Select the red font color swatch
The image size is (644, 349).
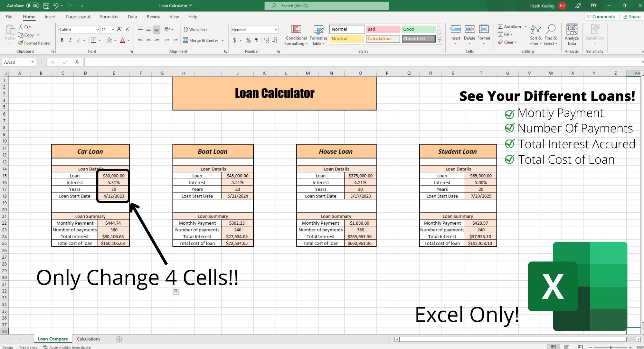[123, 40]
